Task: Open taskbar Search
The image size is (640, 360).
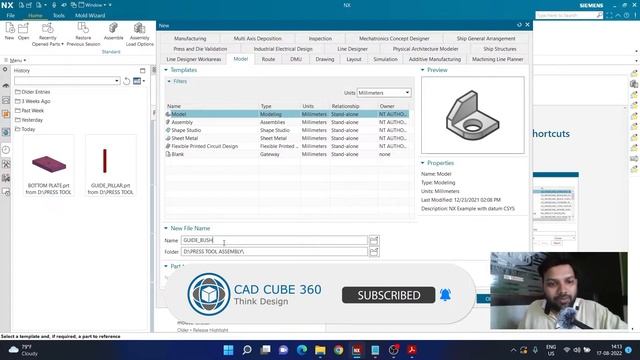Action: click(247, 350)
